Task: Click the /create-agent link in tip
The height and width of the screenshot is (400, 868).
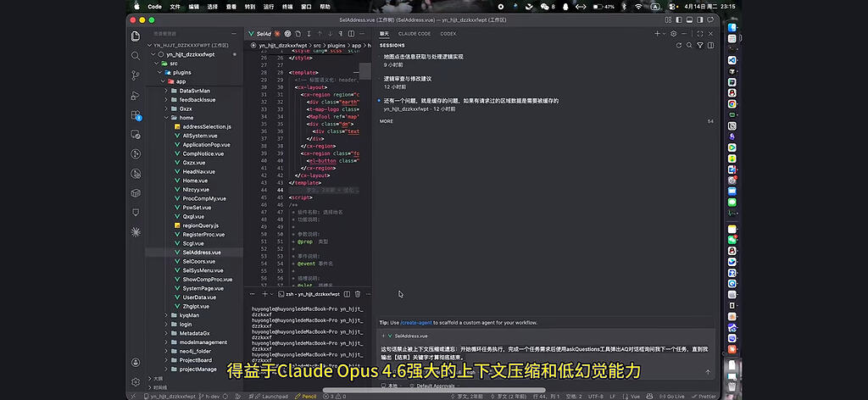Action: [415, 323]
